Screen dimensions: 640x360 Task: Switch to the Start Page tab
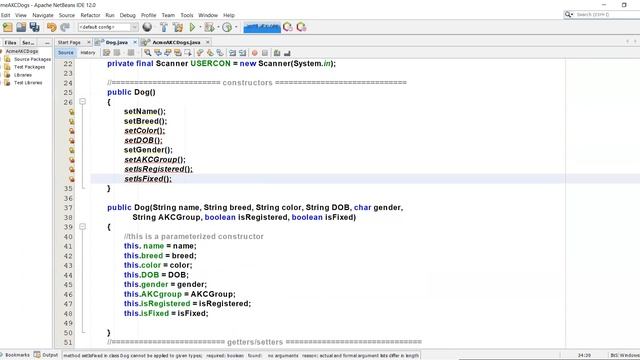click(x=69, y=42)
